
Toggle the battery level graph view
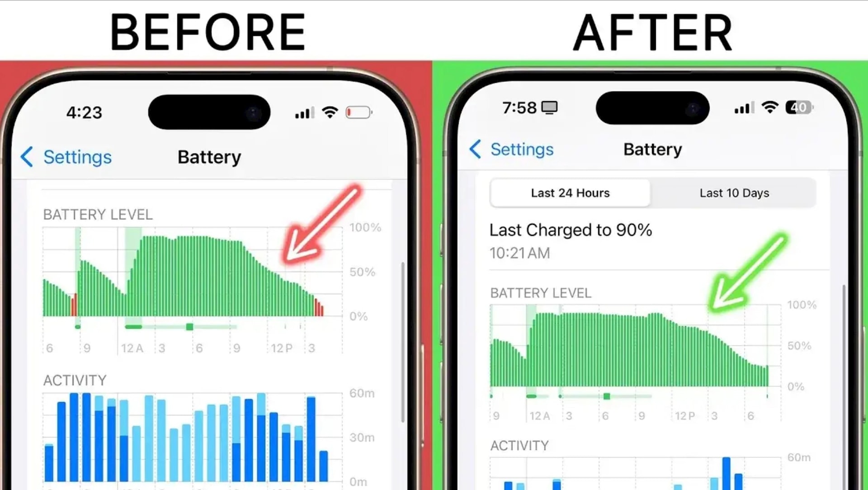(733, 193)
